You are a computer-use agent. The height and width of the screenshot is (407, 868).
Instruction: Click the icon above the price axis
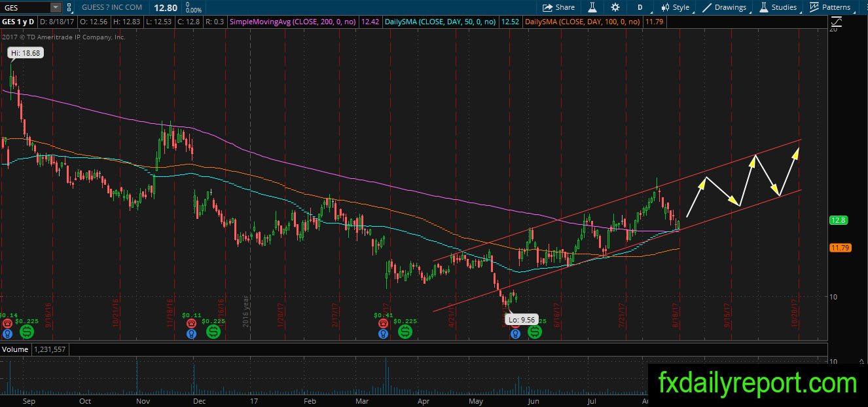click(x=835, y=22)
